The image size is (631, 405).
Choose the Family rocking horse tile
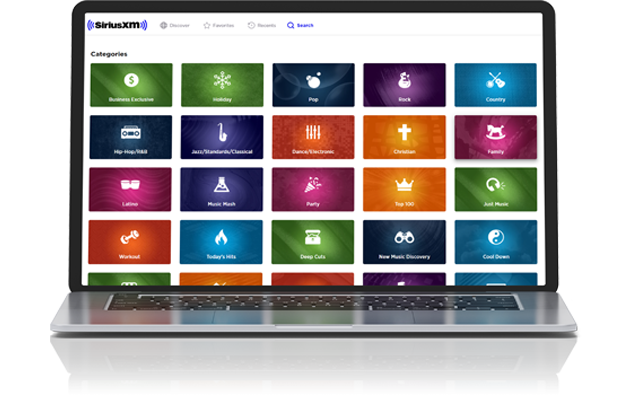(495, 137)
